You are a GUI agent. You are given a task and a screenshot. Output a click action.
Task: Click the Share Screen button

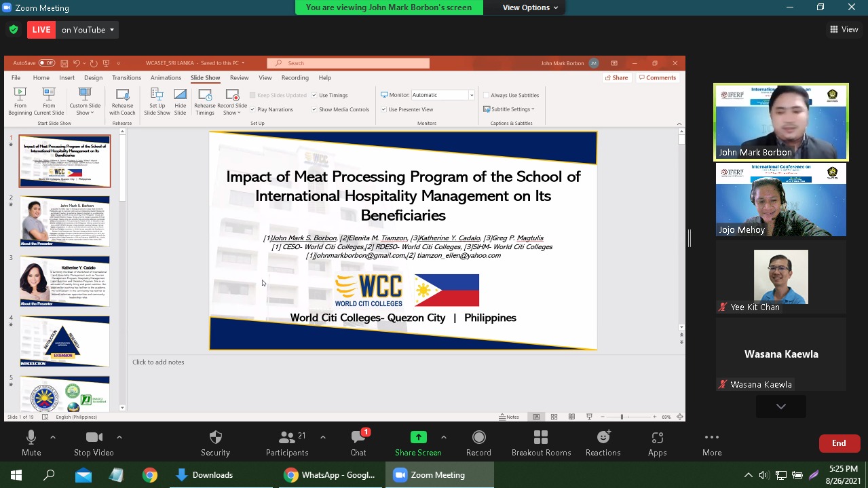(418, 443)
